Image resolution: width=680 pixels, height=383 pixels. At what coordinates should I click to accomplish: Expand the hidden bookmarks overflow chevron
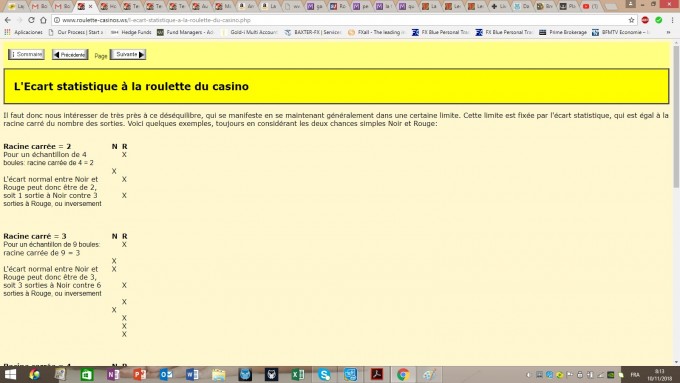[668, 32]
